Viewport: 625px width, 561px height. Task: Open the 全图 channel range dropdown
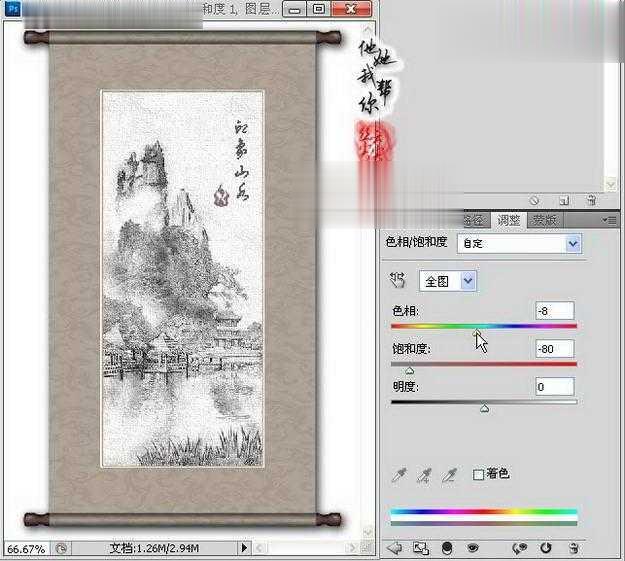click(448, 281)
